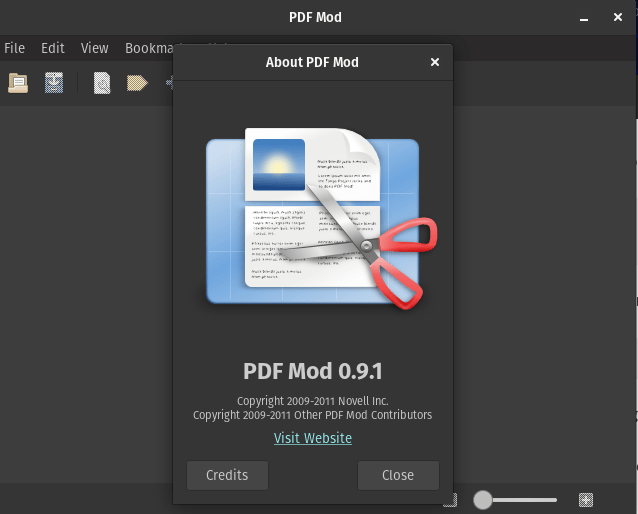Click the PDF Mod 0.9.1 version text
Image resolution: width=638 pixels, height=514 pixels.
pos(312,371)
